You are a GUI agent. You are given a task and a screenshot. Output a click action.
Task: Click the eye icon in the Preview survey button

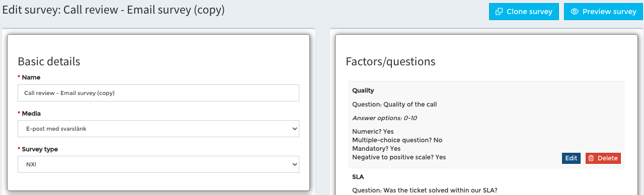[575, 12]
